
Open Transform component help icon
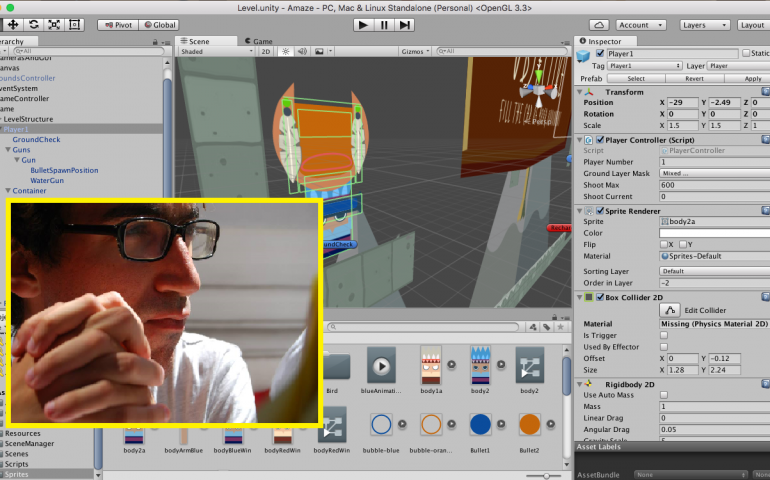click(766, 92)
